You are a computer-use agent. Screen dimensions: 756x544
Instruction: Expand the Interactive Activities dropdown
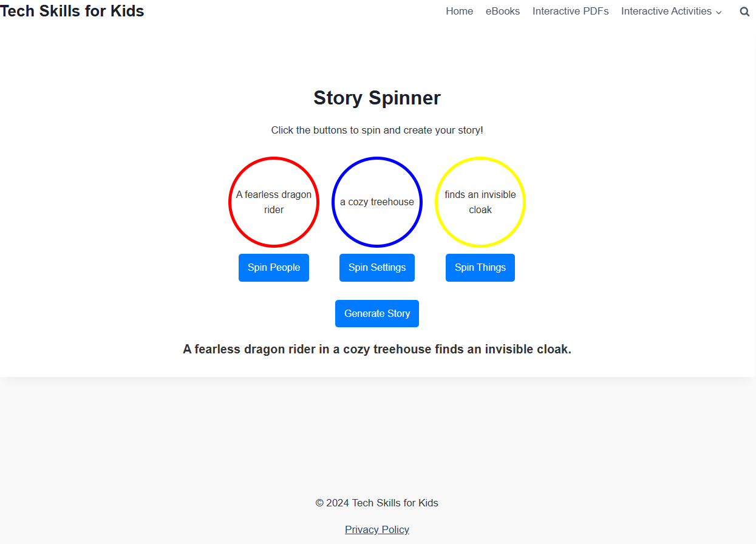[x=666, y=11]
